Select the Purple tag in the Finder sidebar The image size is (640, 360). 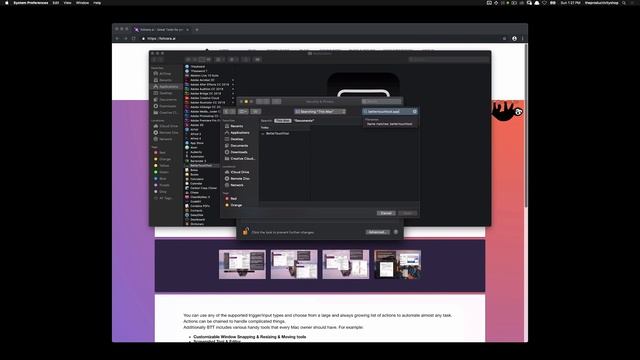click(164, 185)
